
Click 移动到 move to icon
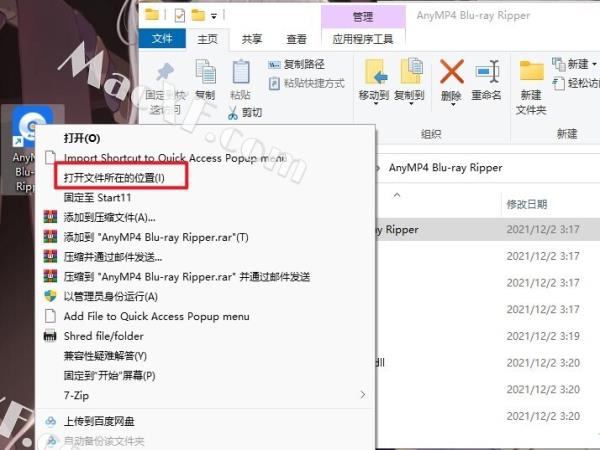pyautogui.click(x=374, y=72)
